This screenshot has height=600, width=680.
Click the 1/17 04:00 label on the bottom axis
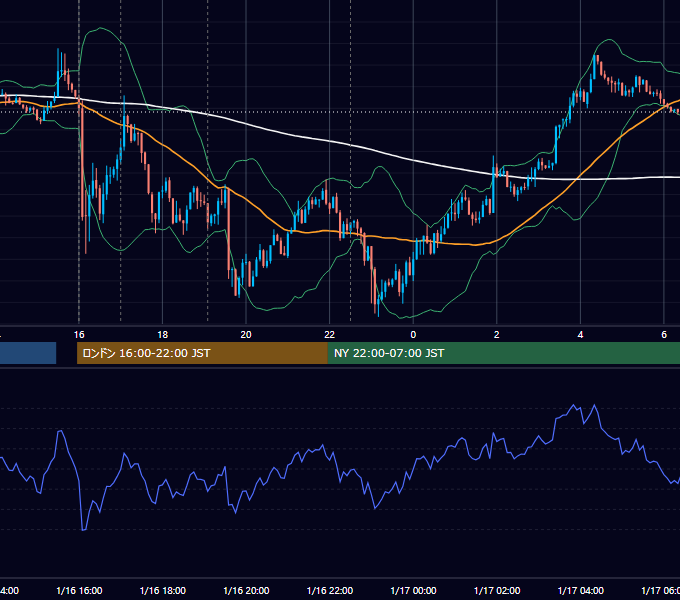[581, 590]
